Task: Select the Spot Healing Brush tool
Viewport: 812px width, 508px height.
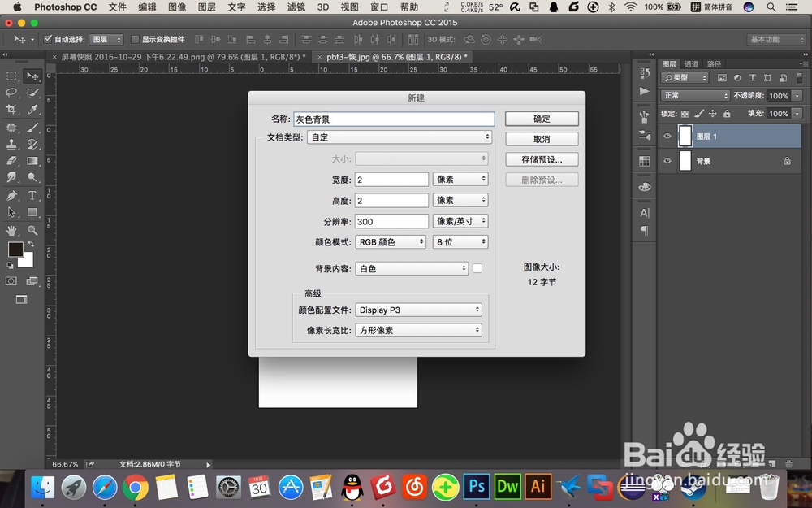Action: pos(11,128)
